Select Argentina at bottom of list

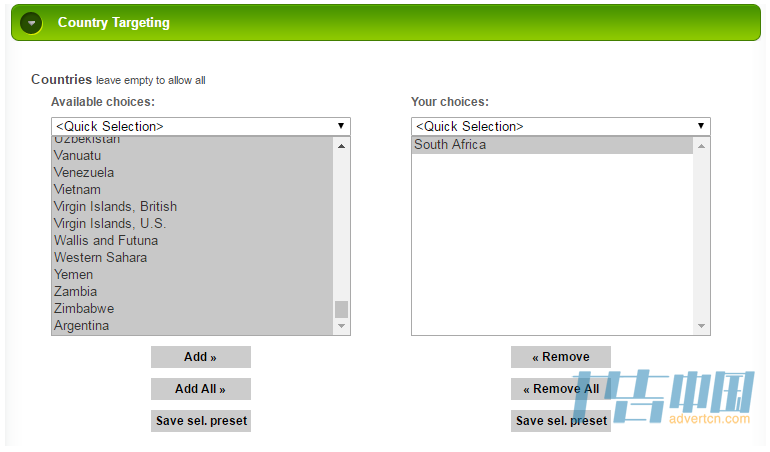coord(192,325)
